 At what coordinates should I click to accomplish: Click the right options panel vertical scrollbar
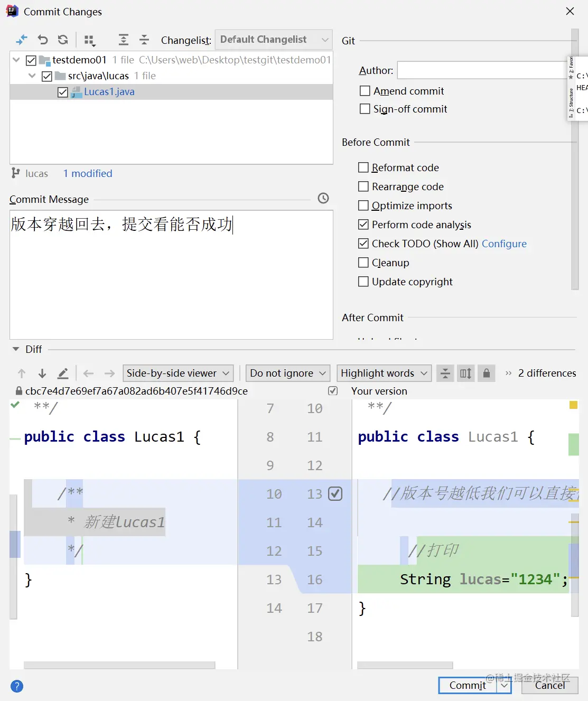575,158
